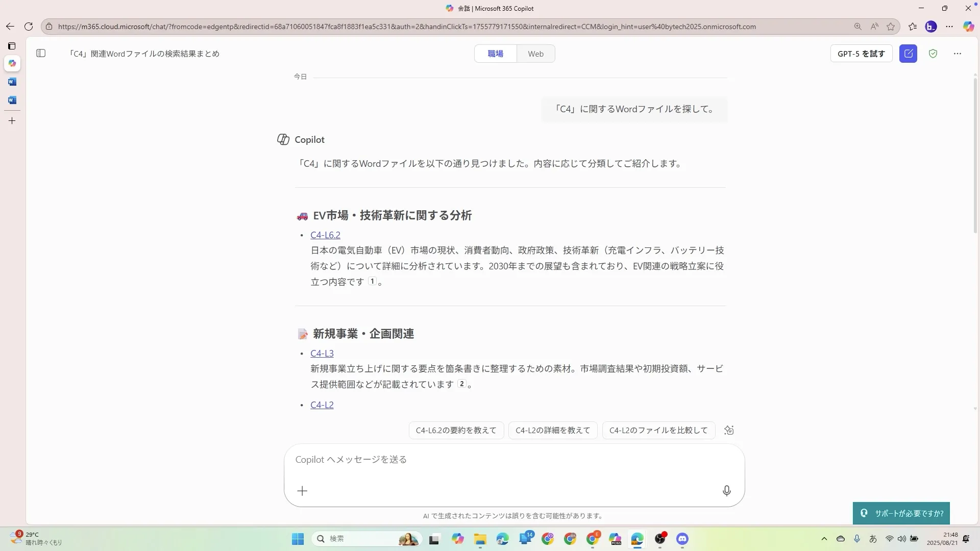This screenshot has width=980, height=551.
Task: Start voice input with the microphone icon
Action: tap(727, 491)
